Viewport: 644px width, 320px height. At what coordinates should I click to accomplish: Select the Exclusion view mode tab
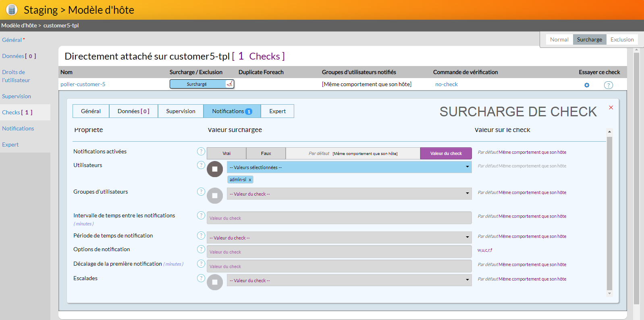coord(622,39)
